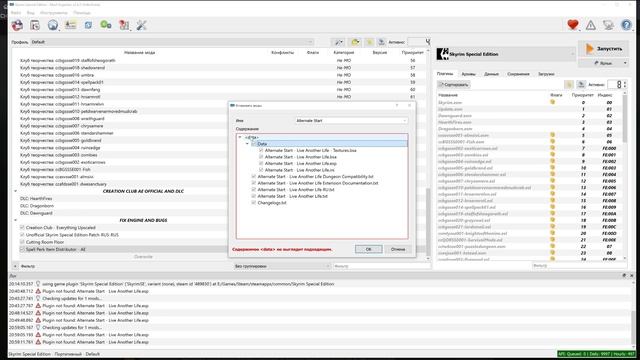Click the filter toggle button at the mod list's bottom left
Screen dimensions: 640x360
[15, 266]
